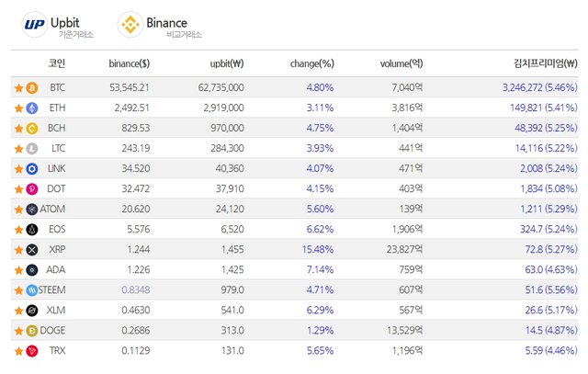Sort by binance($) column header
Viewport: 588px width, 374px height.
click(130, 63)
